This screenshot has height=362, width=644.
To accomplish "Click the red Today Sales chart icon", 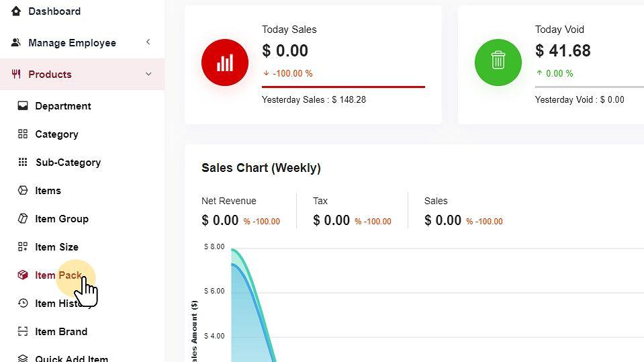I will pos(225,63).
